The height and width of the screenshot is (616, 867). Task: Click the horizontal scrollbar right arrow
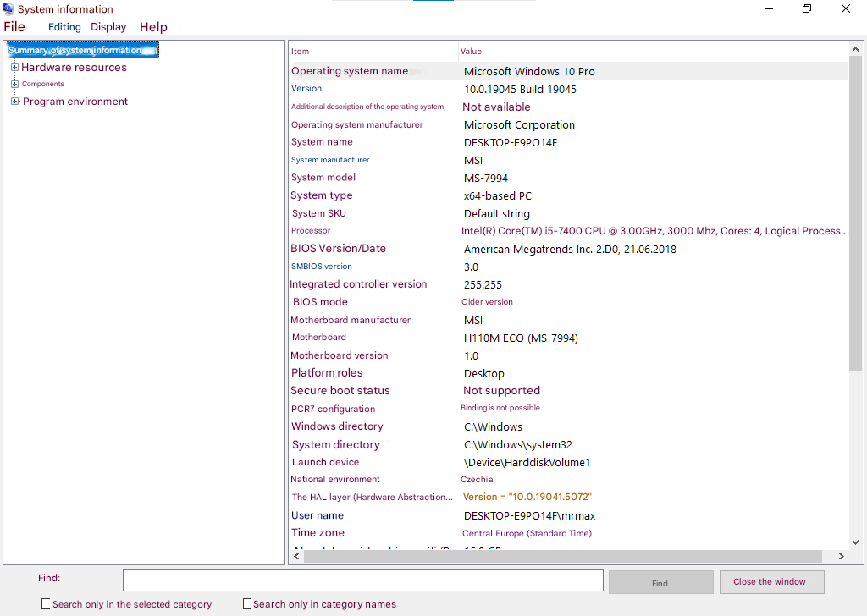pos(841,556)
